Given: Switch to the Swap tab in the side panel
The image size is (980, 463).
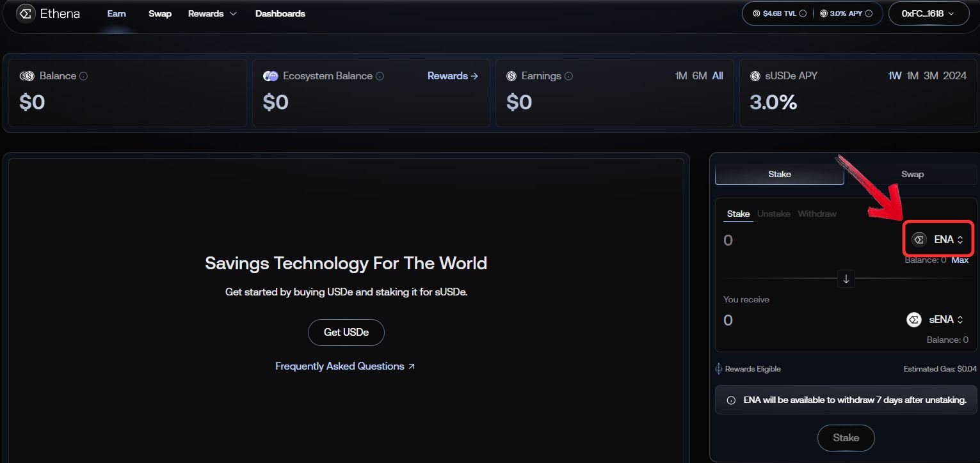Looking at the screenshot, I should coord(912,174).
